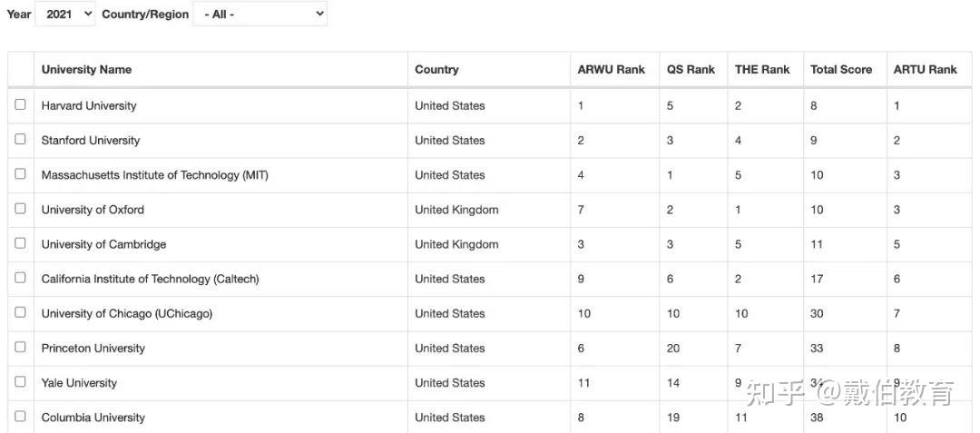Click the QS Rank column header
This screenshot has height=433, width=980.
coord(691,70)
